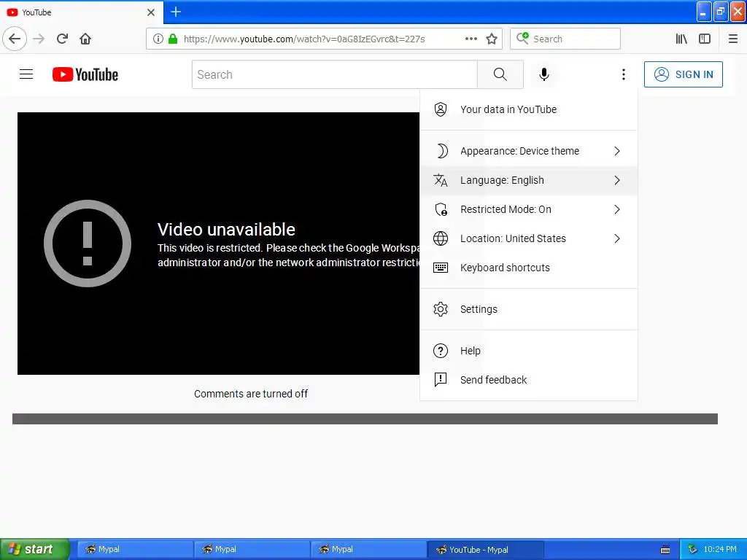Image resolution: width=747 pixels, height=560 pixels.
Task: Select Keyboard shortcuts menu entry
Action: (528, 268)
